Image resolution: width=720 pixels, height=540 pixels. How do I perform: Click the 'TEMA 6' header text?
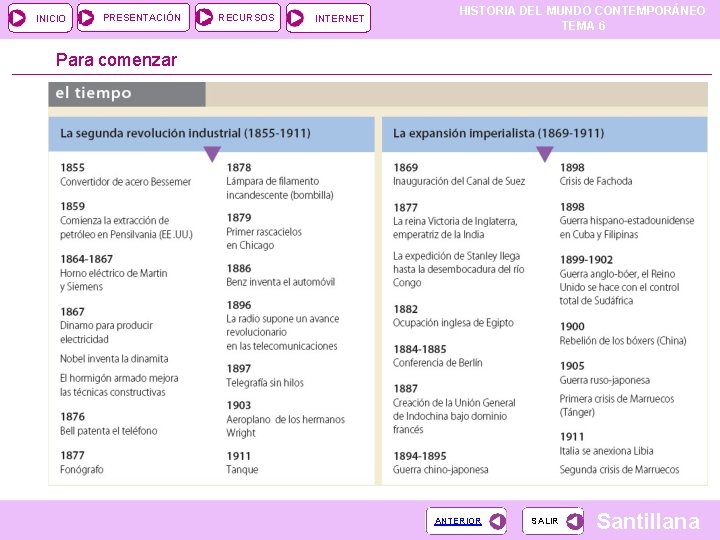[583, 26]
